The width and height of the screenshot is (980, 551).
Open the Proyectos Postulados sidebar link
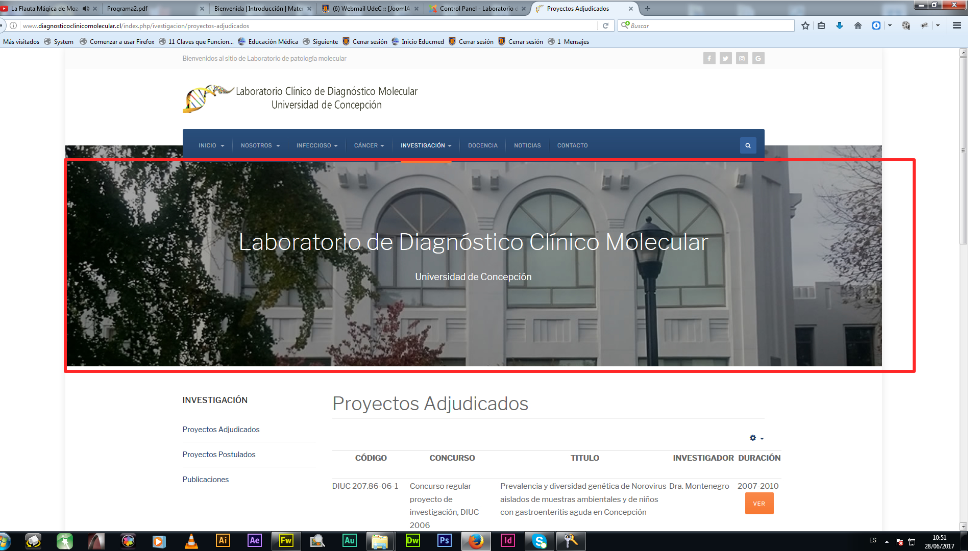pyautogui.click(x=218, y=455)
